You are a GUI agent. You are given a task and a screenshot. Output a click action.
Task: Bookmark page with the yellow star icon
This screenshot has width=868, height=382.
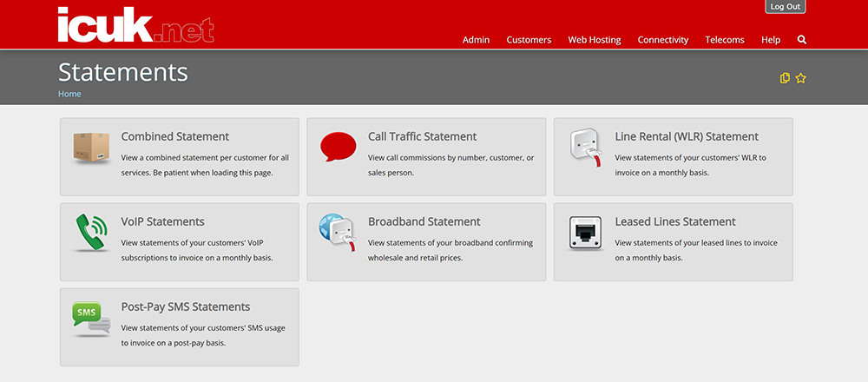pyautogui.click(x=800, y=78)
